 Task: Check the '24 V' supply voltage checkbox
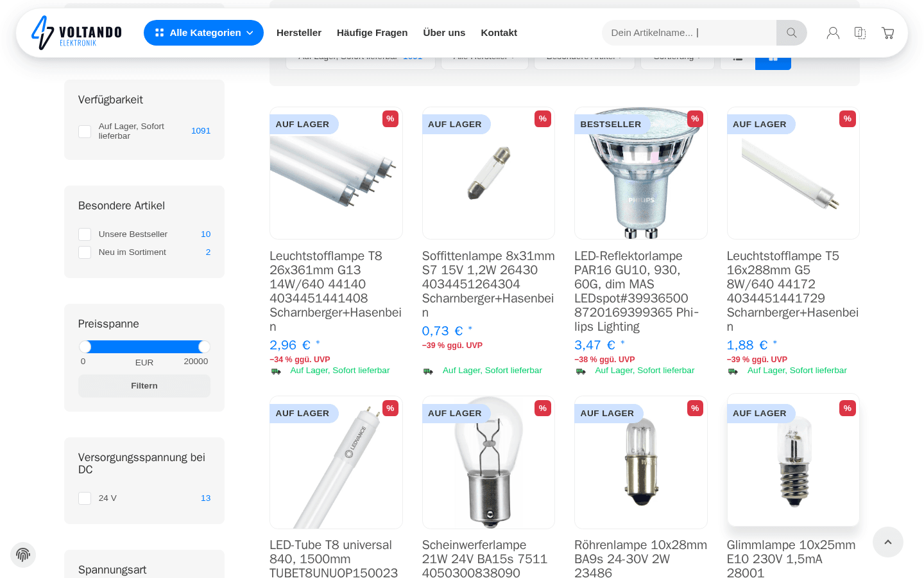85,498
